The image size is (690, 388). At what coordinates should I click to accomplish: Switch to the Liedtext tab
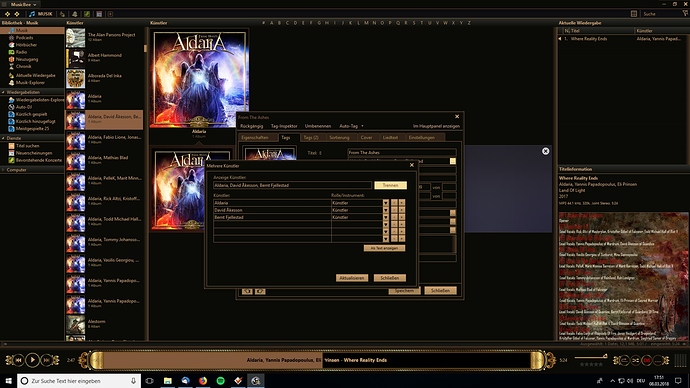click(x=390, y=138)
